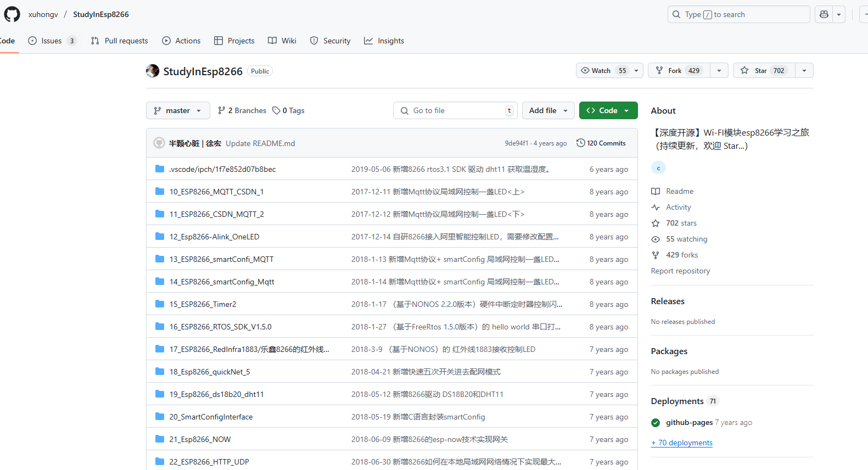868x470 pixels.
Task: Switch to the Actions tab
Action: point(181,41)
